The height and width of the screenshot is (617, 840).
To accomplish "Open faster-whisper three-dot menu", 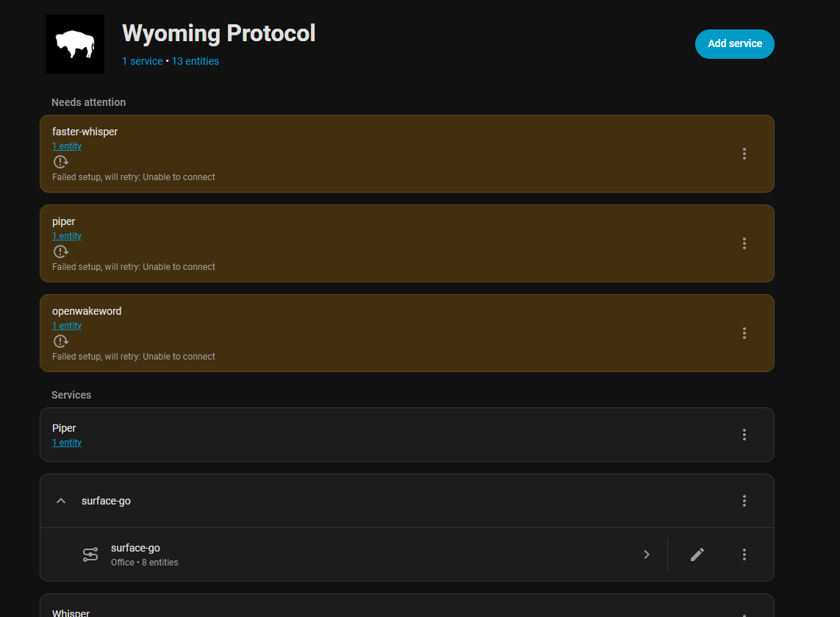I will click(x=744, y=154).
